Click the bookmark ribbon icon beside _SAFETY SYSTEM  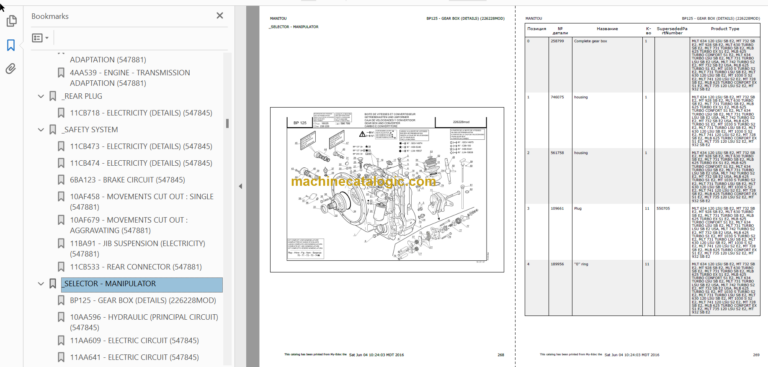click(x=52, y=129)
